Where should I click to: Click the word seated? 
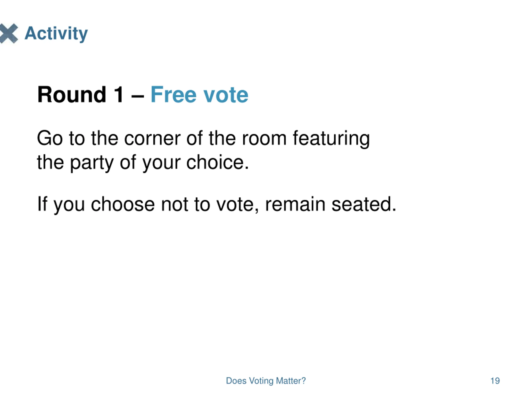(x=364, y=204)
